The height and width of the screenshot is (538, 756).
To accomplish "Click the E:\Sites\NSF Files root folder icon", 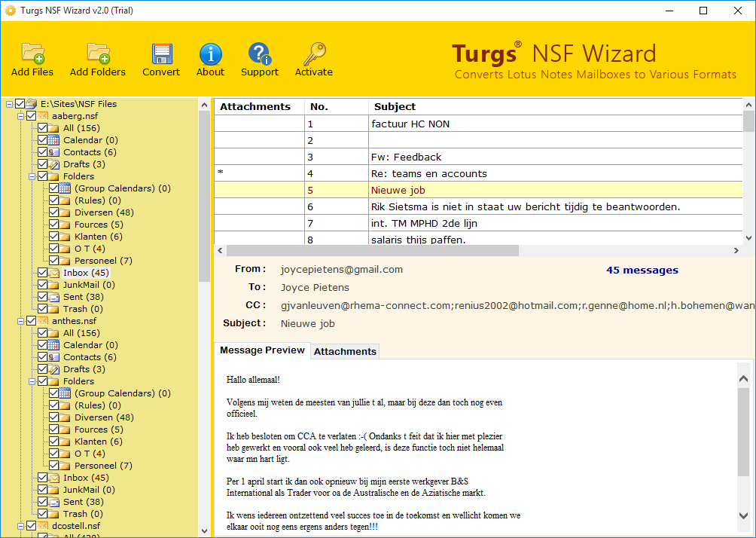I will pos(32,104).
